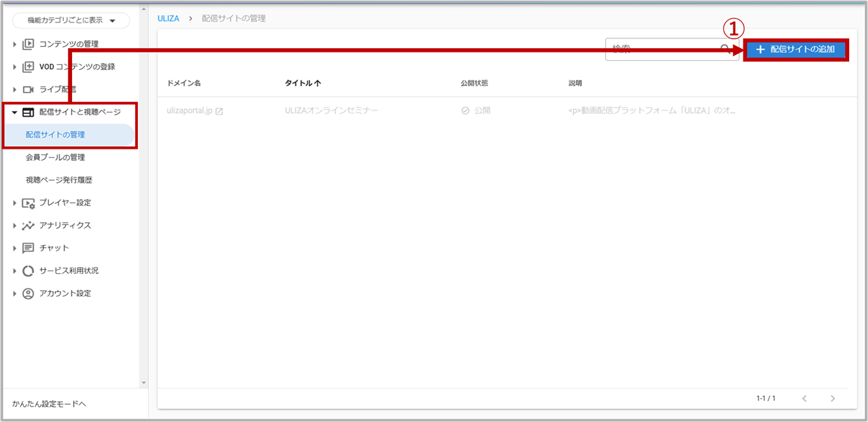Click the ライブ配信 camera icon

click(28, 89)
